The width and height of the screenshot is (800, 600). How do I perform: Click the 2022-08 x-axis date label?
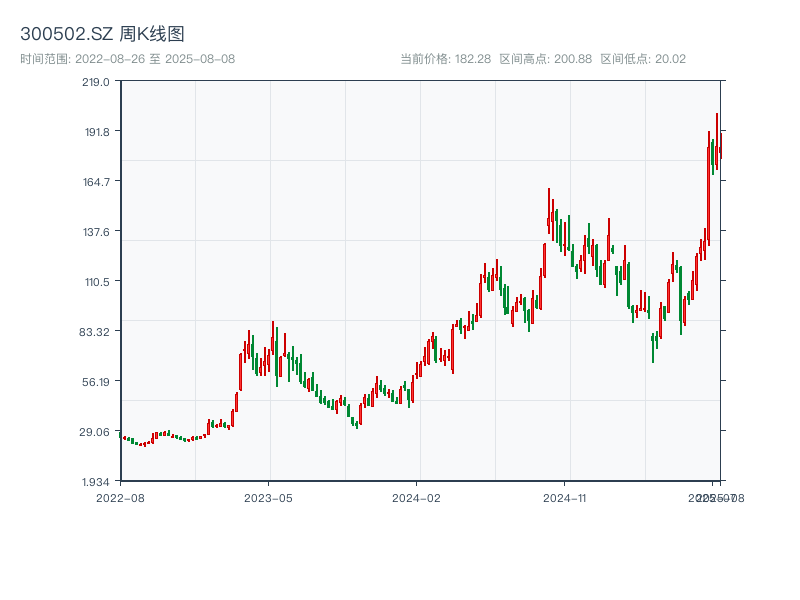coord(120,497)
